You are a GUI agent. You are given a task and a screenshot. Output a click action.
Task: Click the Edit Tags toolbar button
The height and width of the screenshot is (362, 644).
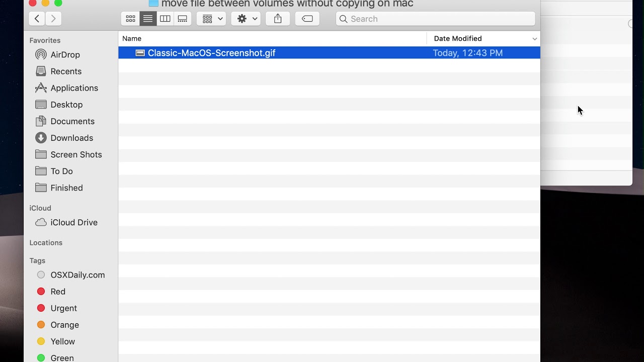(x=307, y=19)
